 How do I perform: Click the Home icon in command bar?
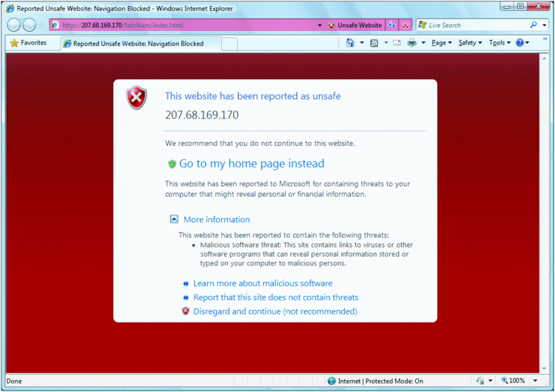point(350,43)
